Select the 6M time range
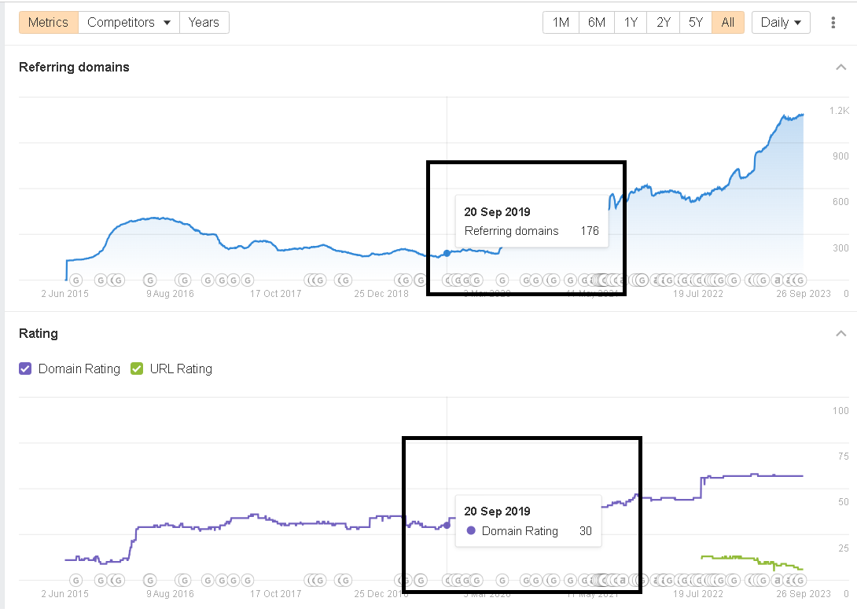The height and width of the screenshot is (616, 857). point(597,22)
